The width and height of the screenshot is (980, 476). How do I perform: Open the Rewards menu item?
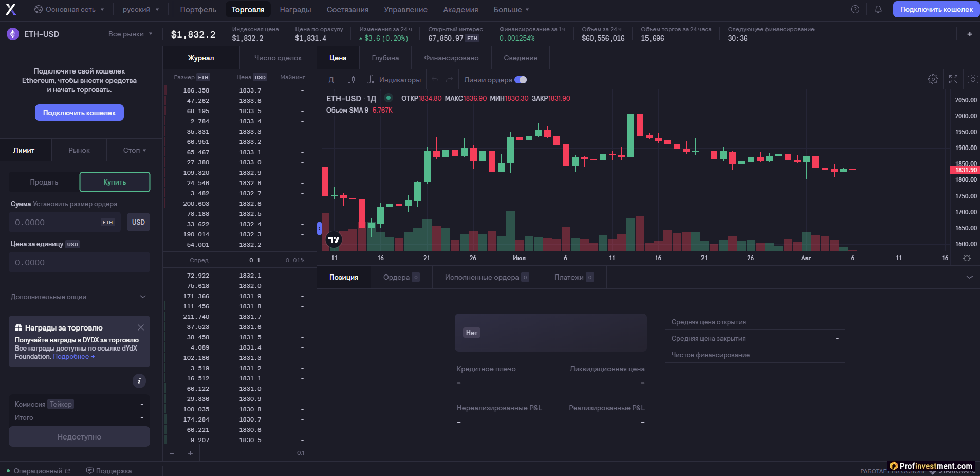coord(295,9)
